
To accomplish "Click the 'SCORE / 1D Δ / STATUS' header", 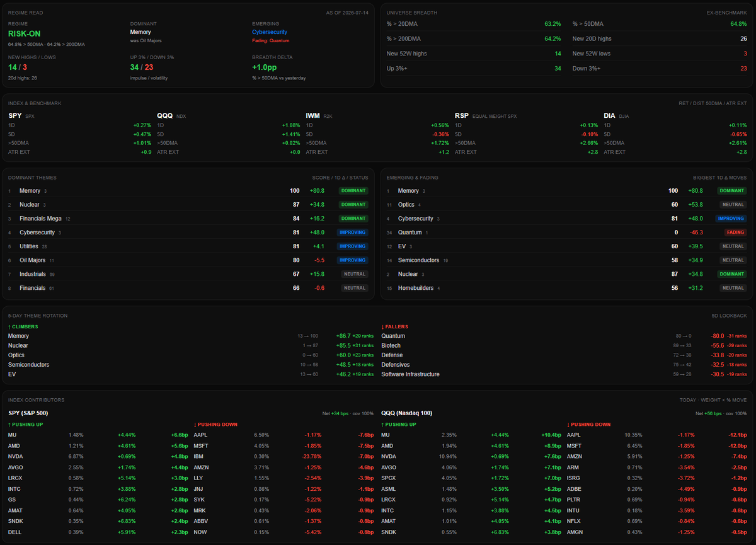I will [340, 178].
